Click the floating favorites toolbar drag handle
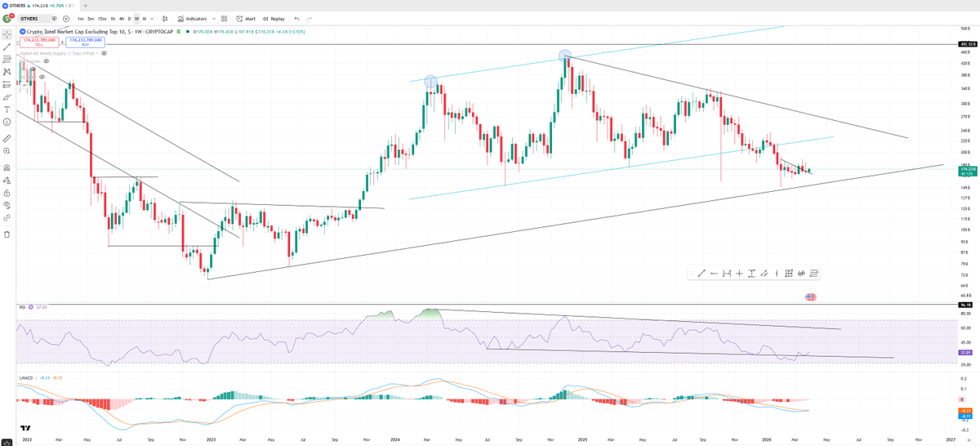 [691, 273]
